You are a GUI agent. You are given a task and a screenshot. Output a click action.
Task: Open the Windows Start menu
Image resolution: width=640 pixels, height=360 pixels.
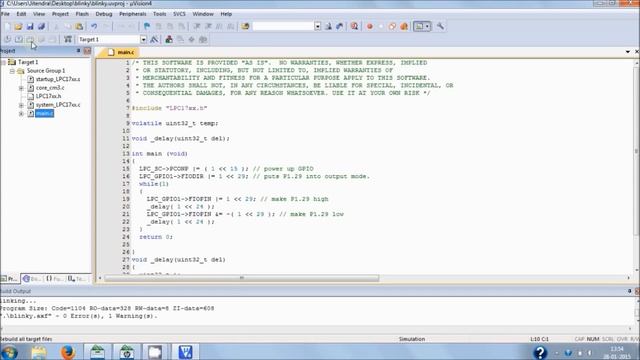point(9,352)
